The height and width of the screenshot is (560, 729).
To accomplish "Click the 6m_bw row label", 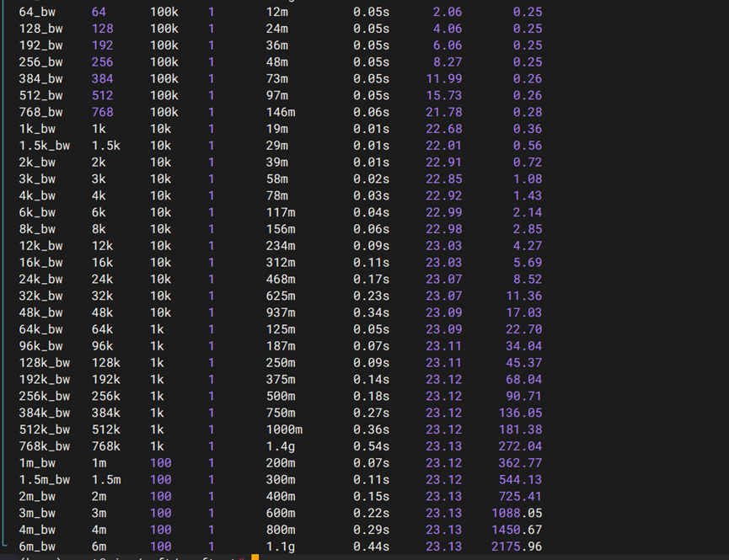I will click(37, 547).
